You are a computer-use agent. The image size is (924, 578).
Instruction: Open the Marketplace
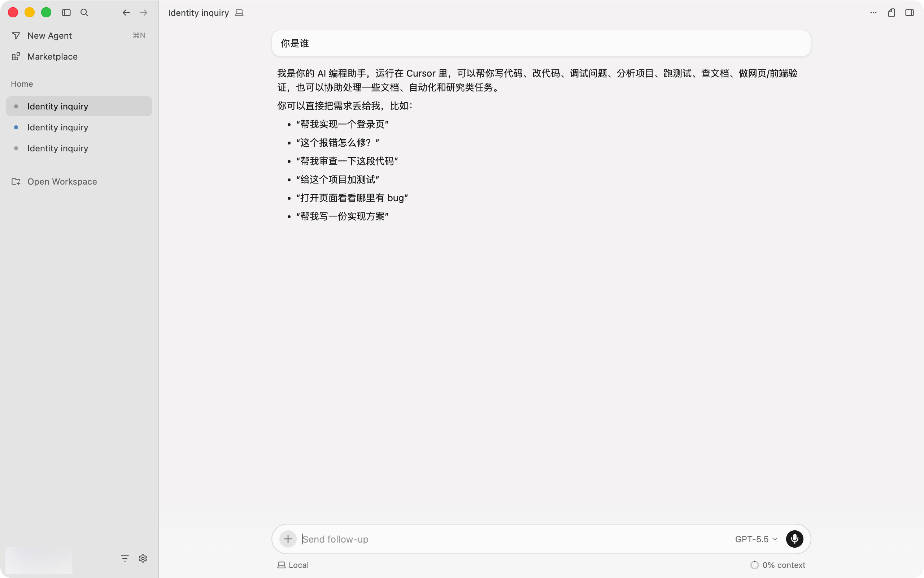click(79, 57)
